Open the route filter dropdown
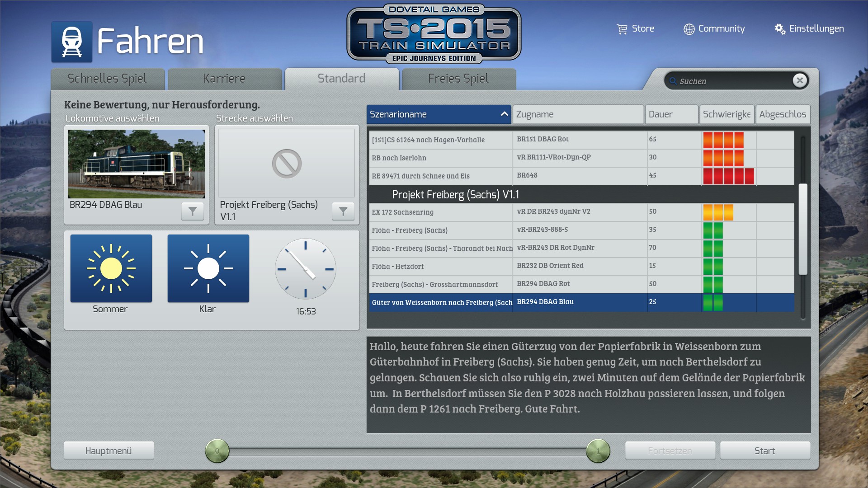Image resolution: width=868 pixels, height=488 pixels. (x=343, y=211)
